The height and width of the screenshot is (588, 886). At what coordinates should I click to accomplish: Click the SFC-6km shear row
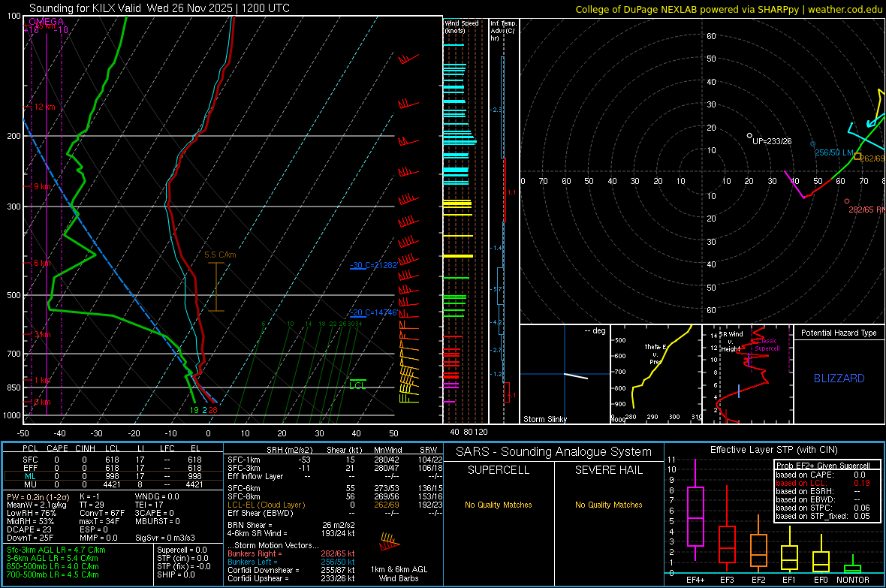[335, 488]
